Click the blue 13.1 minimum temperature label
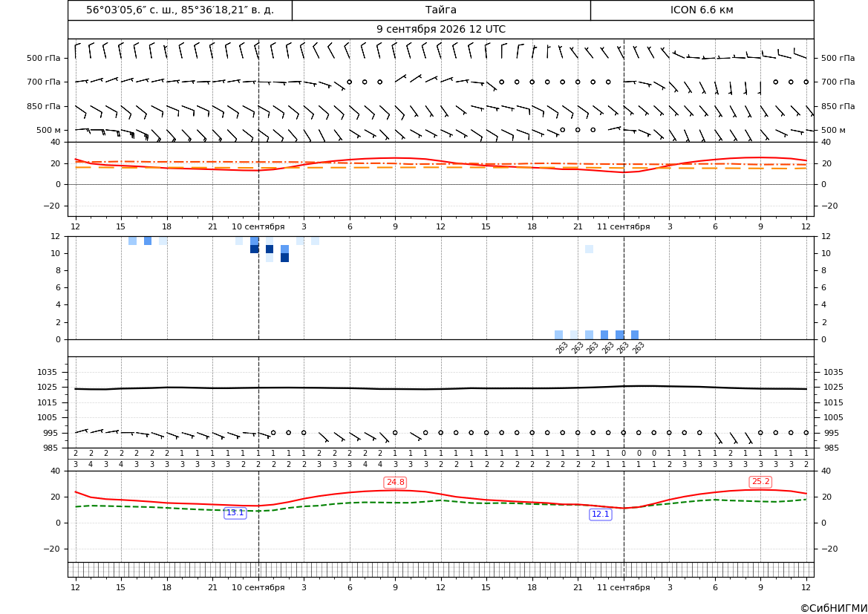 (x=235, y=513)
